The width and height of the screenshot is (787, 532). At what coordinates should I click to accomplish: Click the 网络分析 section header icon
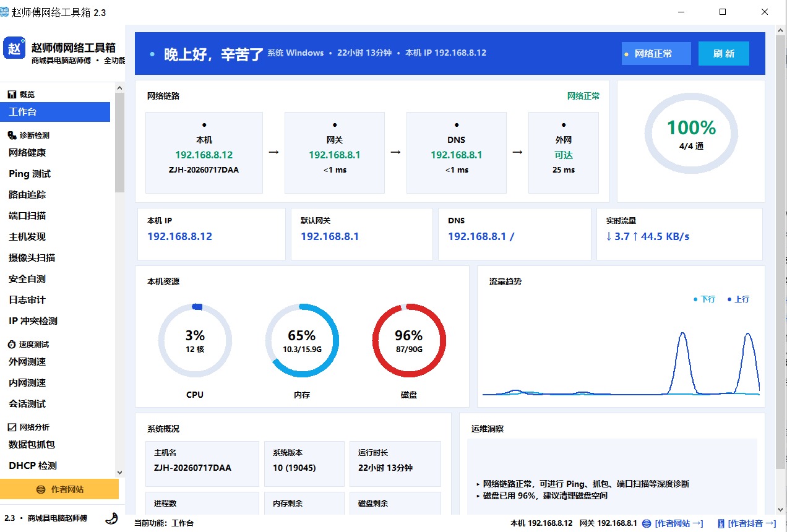point(11,427)
